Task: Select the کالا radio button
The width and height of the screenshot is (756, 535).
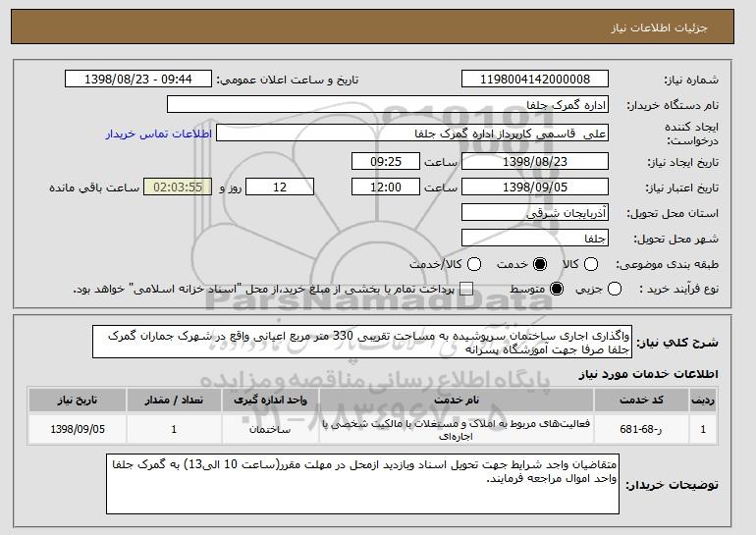Action: 591,264
